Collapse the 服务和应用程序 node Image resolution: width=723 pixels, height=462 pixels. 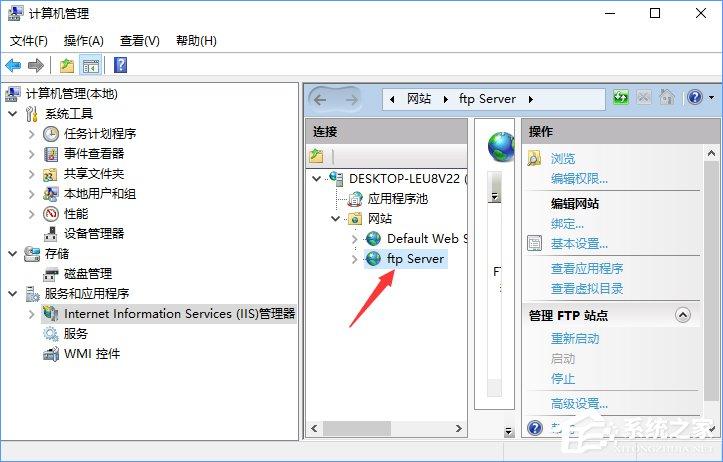pos(13,293)
